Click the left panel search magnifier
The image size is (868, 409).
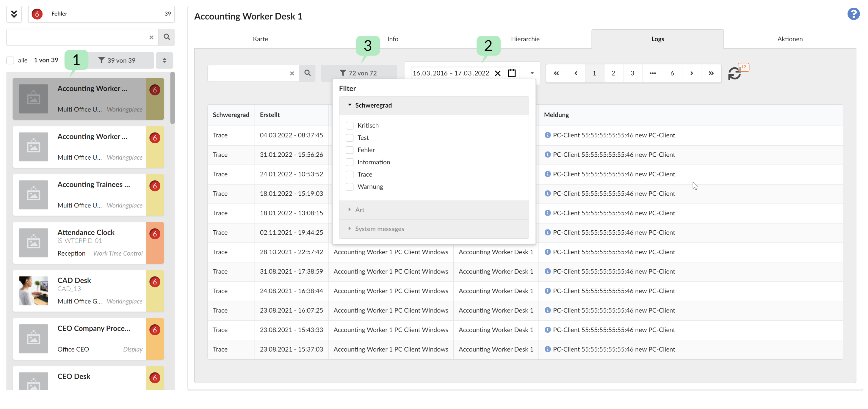click(167, 37)
